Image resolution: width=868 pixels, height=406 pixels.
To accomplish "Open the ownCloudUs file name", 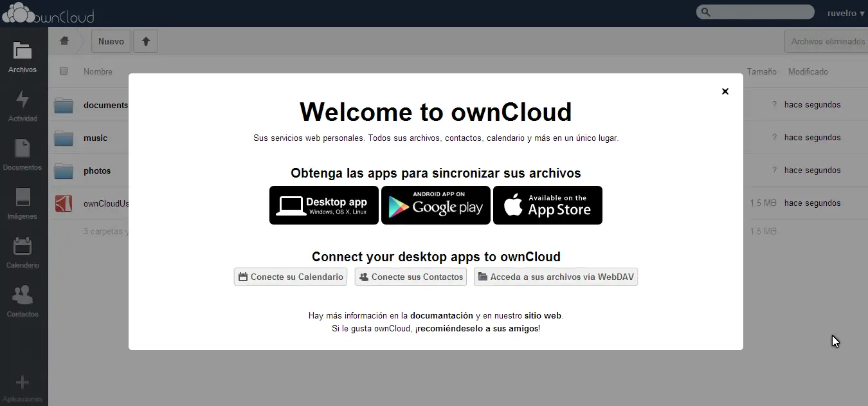I will pos(106,203).
